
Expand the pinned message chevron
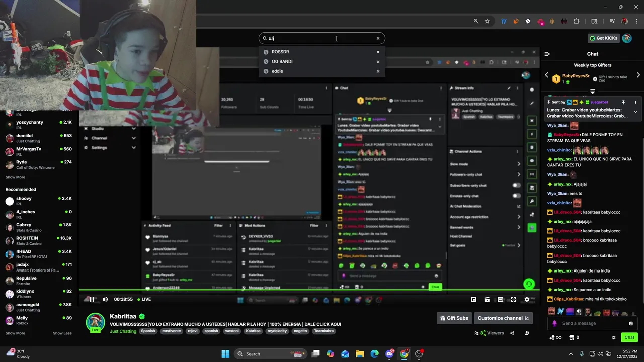[635, 112]
